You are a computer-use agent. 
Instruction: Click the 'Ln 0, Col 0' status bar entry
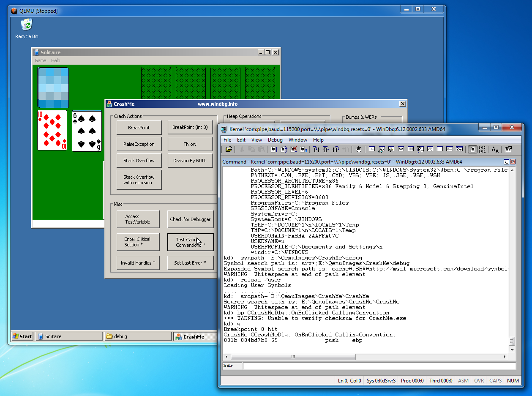[x=349, y=381]
